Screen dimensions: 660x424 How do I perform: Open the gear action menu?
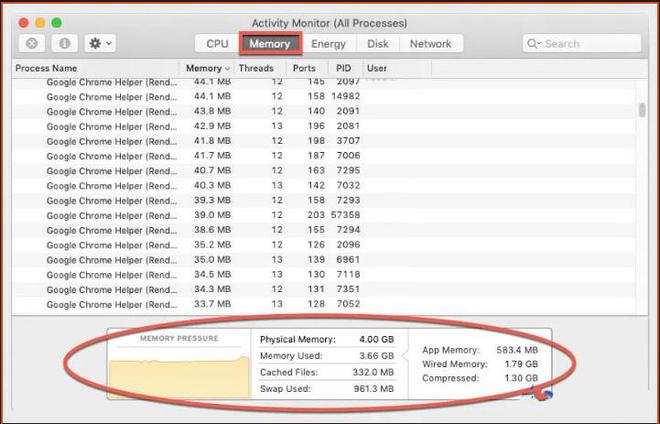click(100, 43)
